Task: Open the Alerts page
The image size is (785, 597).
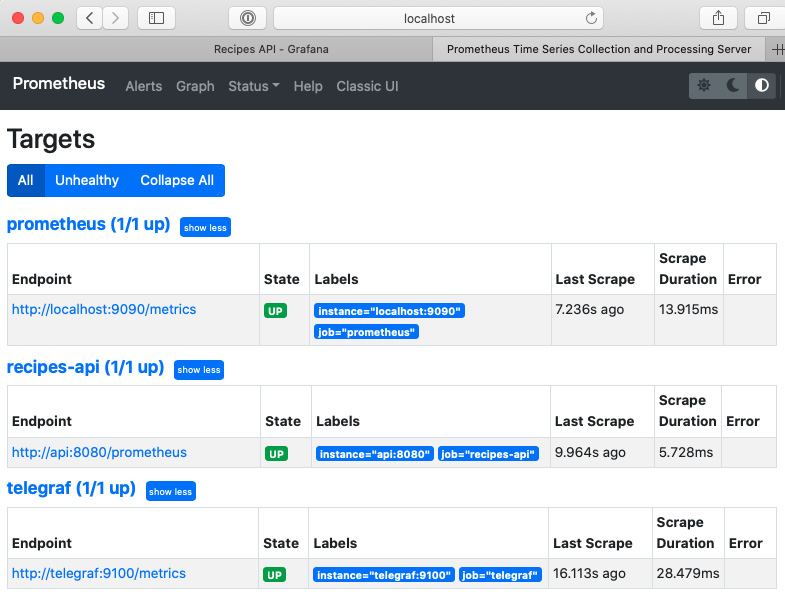Action: pyautogui.click(x=144, y=86)
